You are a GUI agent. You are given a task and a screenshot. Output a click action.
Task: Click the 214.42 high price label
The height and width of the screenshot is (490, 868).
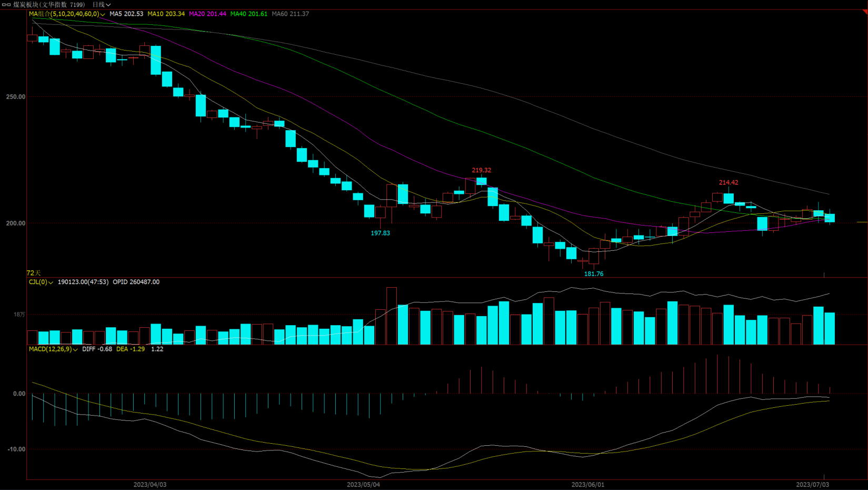pyautogui.click(x=729, y=183)
